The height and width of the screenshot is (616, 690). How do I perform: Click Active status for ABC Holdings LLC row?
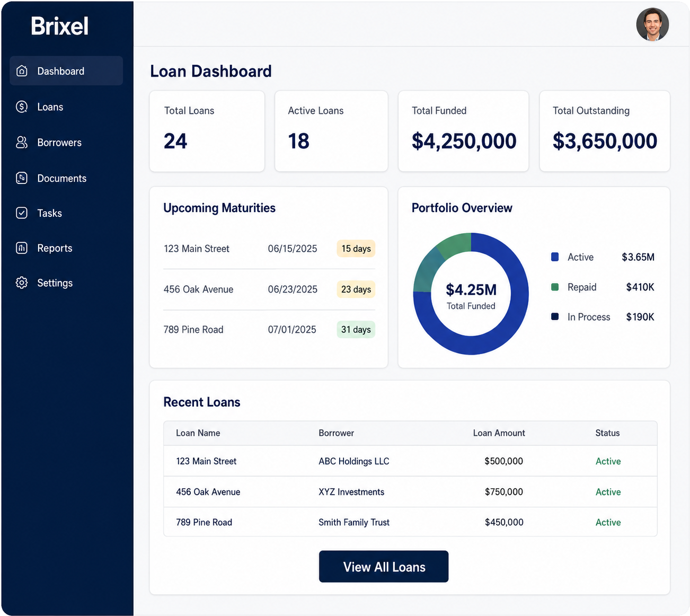point(608,461)
